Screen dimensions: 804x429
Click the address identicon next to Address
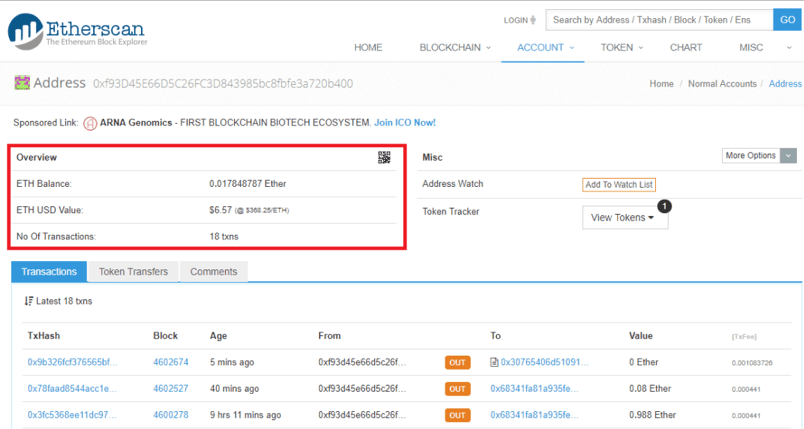22,83
